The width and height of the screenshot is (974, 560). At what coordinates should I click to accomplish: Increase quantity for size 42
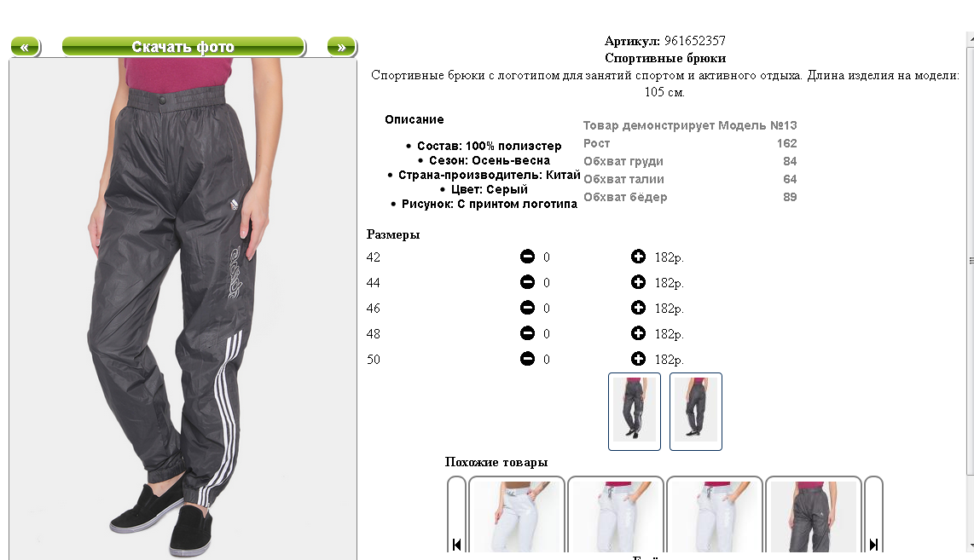(638, 257)
